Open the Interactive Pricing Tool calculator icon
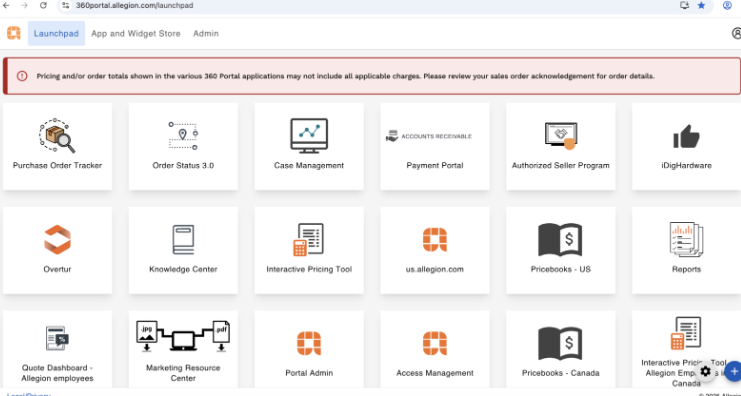Screen dimensions: 741x396 (309, 240)
